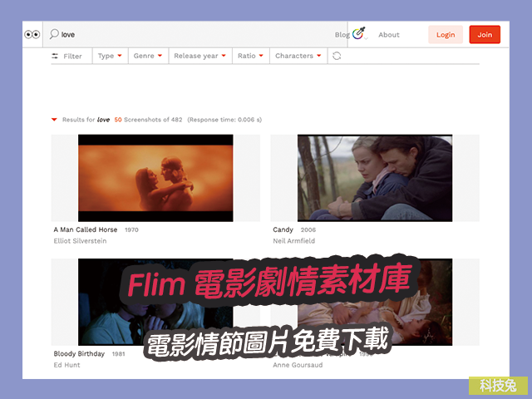
Task: Click the magnifier search icon
Action: tap(54, 34)
